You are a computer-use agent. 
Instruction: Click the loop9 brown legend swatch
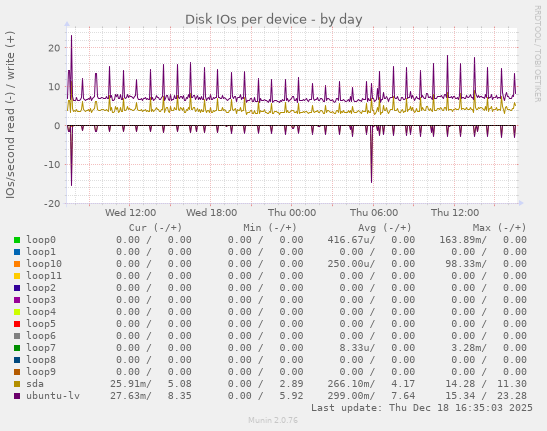click(17, 372)
